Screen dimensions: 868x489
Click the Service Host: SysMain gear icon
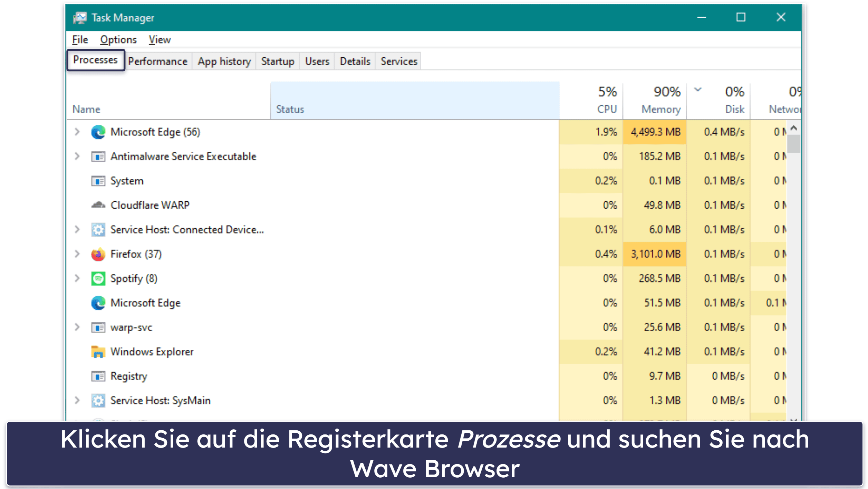pyautogui.click(x=98, y=401)
